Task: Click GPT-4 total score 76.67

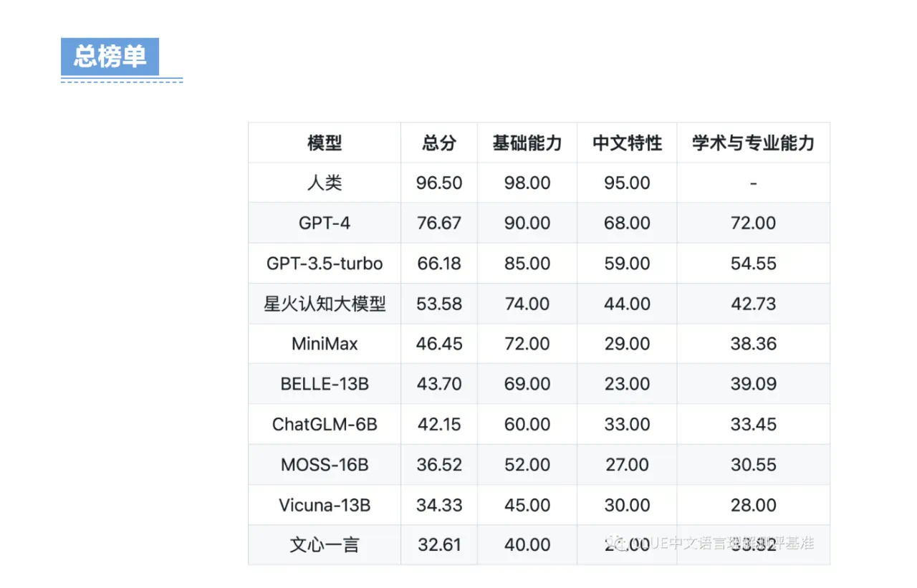Action: pyautogui.click(x=439, y=223)
